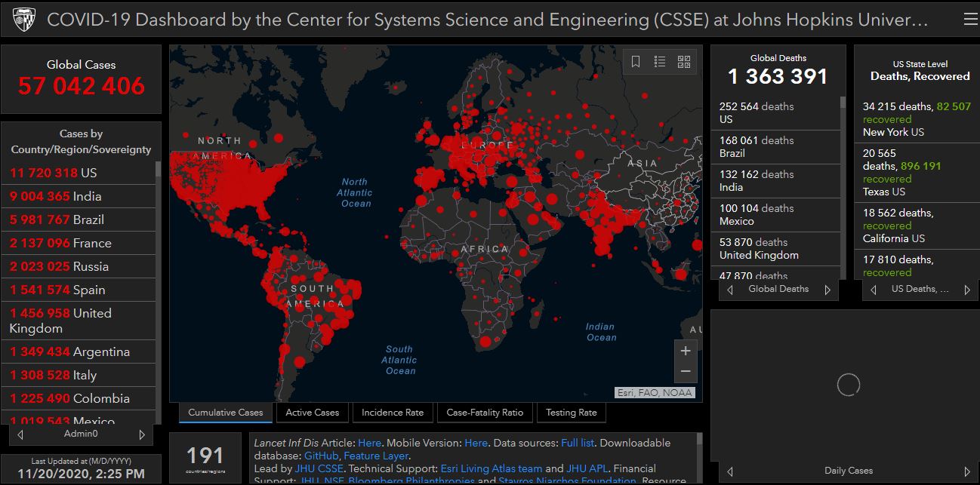980x485 pixels.
Task: Open the hamburger menu at top right
Action: click(969, 20)
